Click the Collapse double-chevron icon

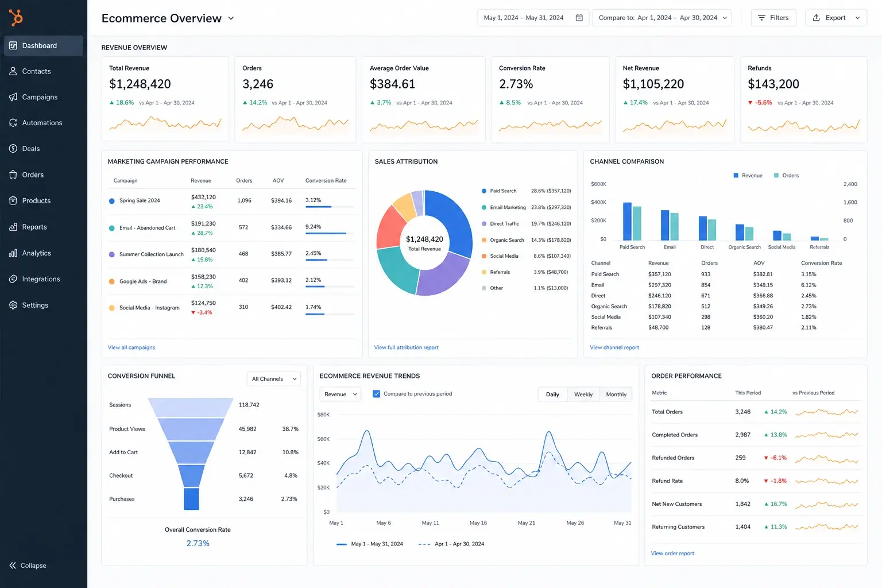click(x=13, y=566)
